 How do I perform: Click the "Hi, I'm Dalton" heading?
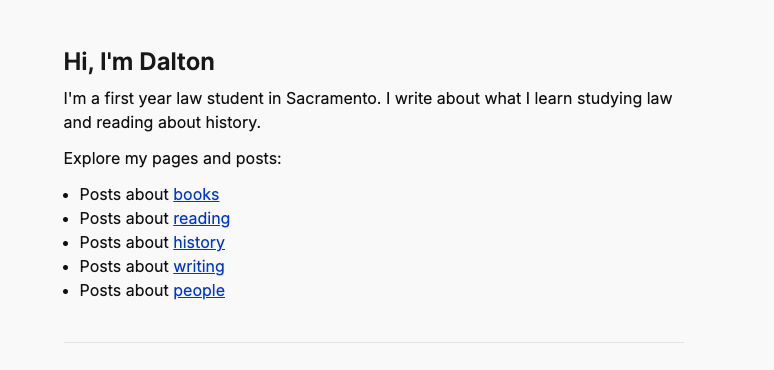(x=139, y=62)
